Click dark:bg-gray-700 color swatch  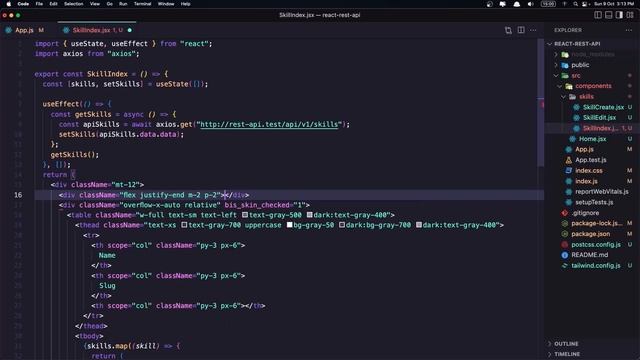coord(342,225)
